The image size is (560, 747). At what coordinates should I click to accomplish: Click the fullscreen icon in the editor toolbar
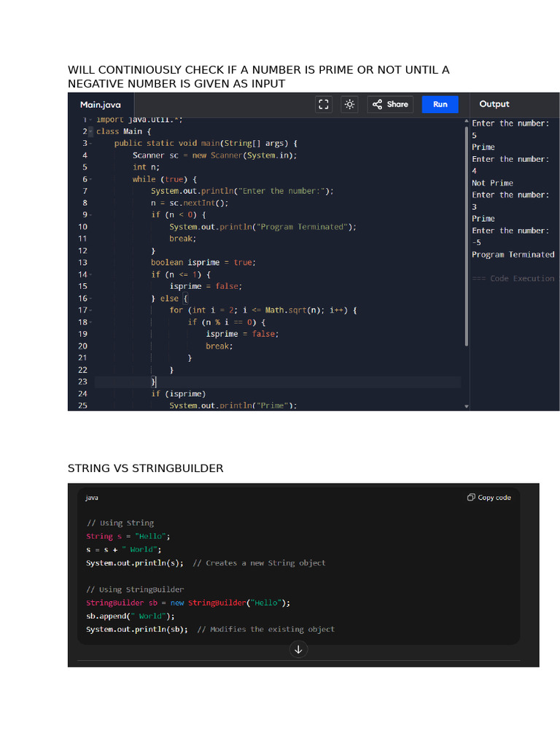(x=324, y=104)
